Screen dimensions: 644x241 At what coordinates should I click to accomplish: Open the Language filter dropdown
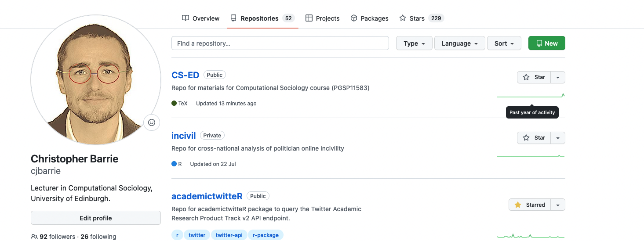pos(460,43)
